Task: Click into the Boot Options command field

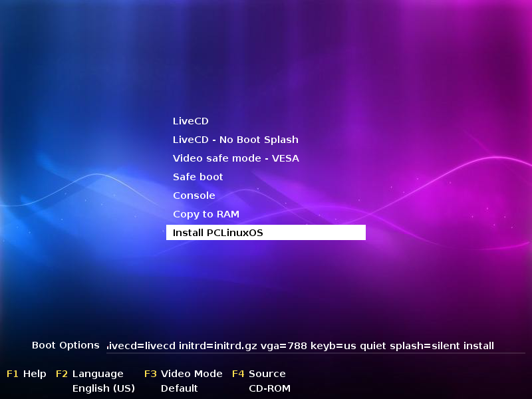Action: pos(315,346)
